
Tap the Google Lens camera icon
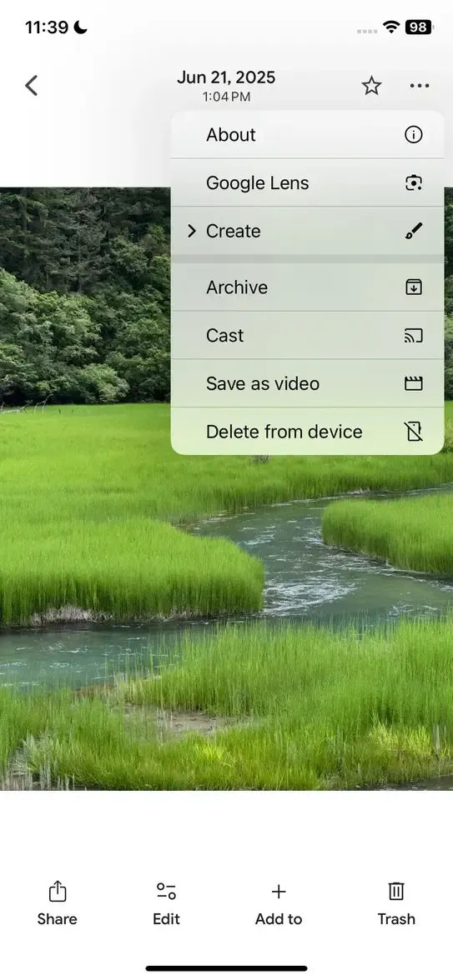tap(414, 182)
